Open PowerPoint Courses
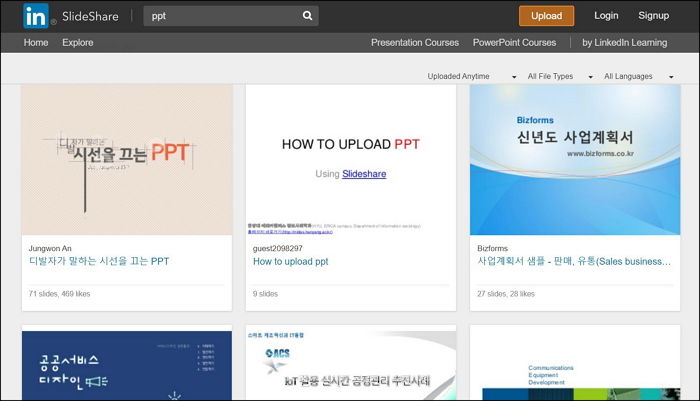This screenshot has height=401, width=700. (514, 42)
